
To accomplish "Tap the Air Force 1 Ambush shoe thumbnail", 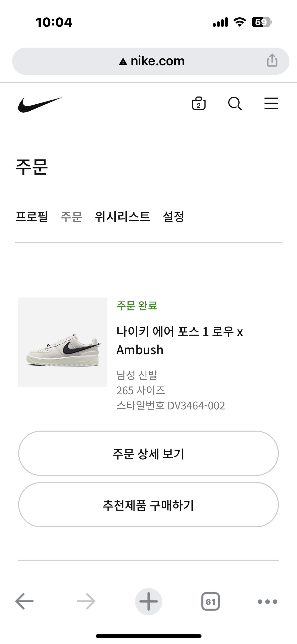I will [x=63, y=342].
